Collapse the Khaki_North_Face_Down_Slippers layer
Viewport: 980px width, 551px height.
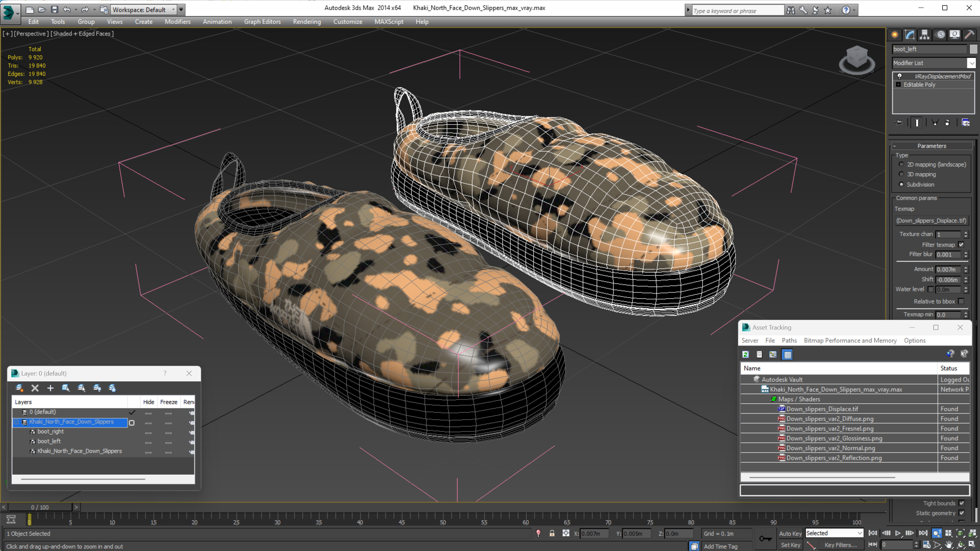[x=16, y=422]
